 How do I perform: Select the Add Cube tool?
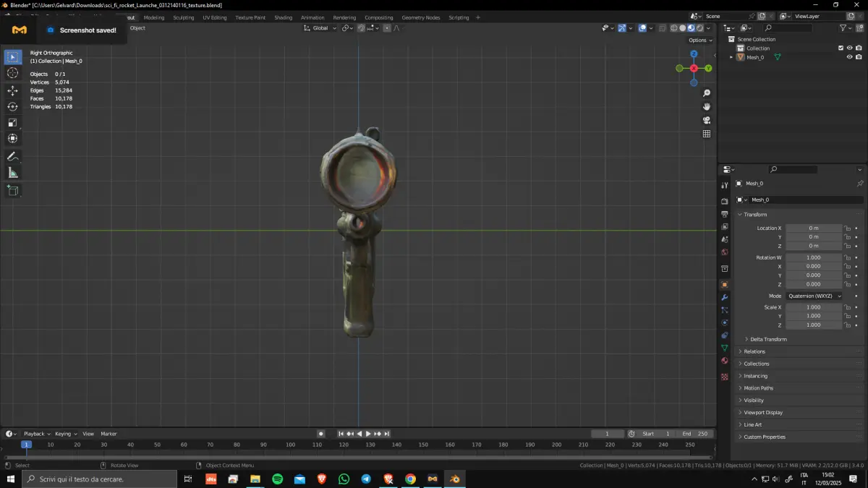12,190
